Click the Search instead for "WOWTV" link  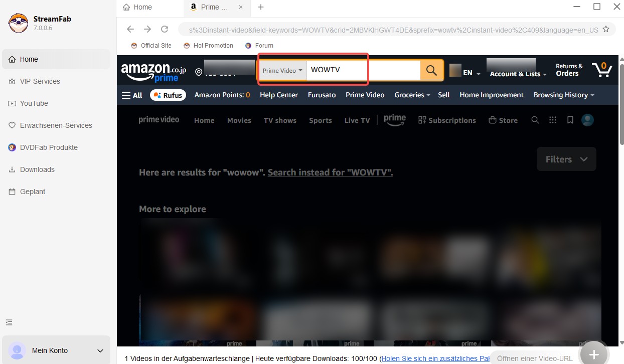330,172
